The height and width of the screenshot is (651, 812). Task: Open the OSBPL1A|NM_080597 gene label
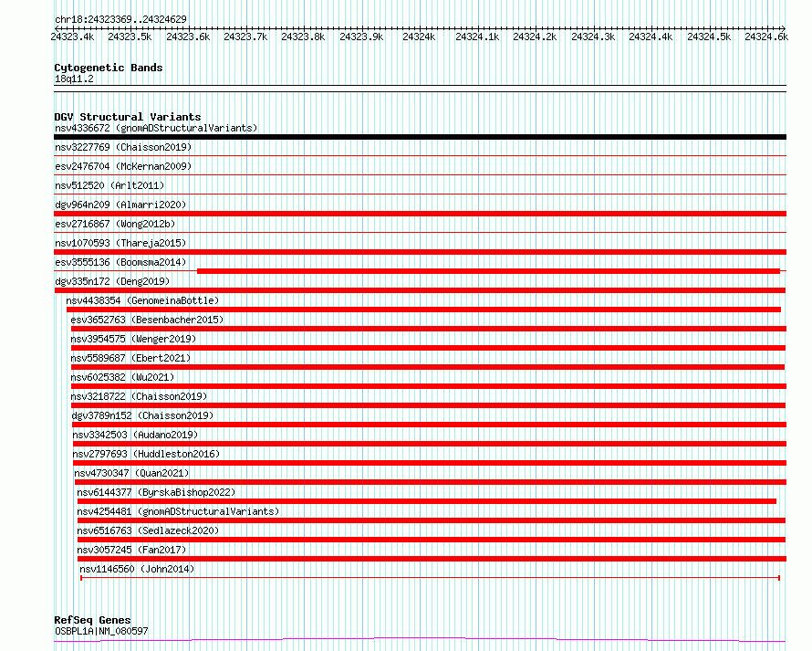coord(101,631)
